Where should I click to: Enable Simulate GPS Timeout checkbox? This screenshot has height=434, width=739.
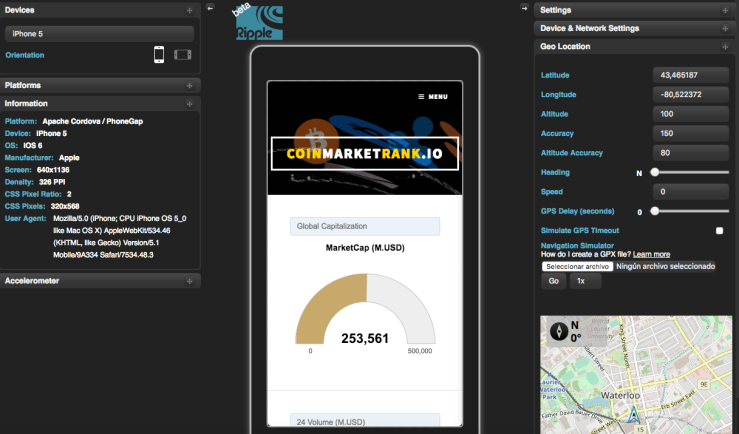719,230
